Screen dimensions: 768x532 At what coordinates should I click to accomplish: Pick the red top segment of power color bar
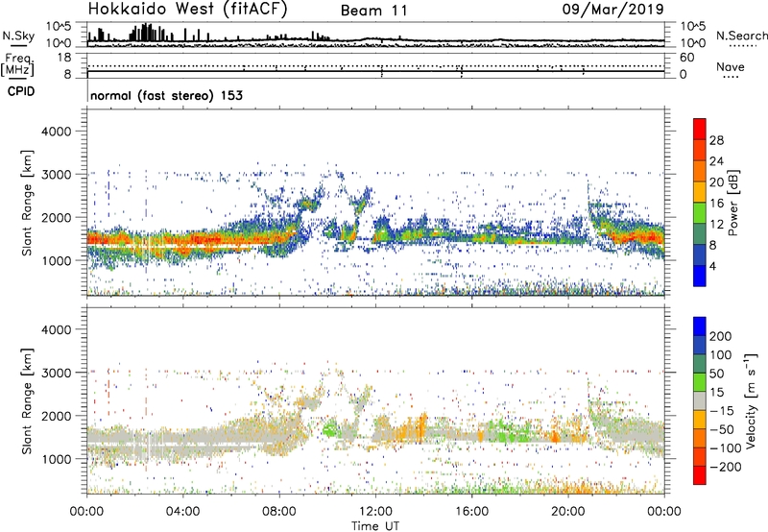click(x=700, y=130)
